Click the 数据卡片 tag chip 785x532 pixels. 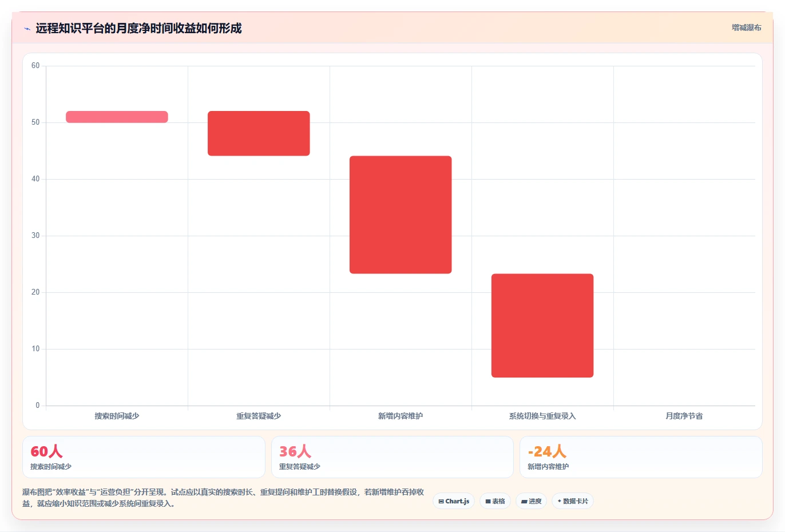point(573,501)
